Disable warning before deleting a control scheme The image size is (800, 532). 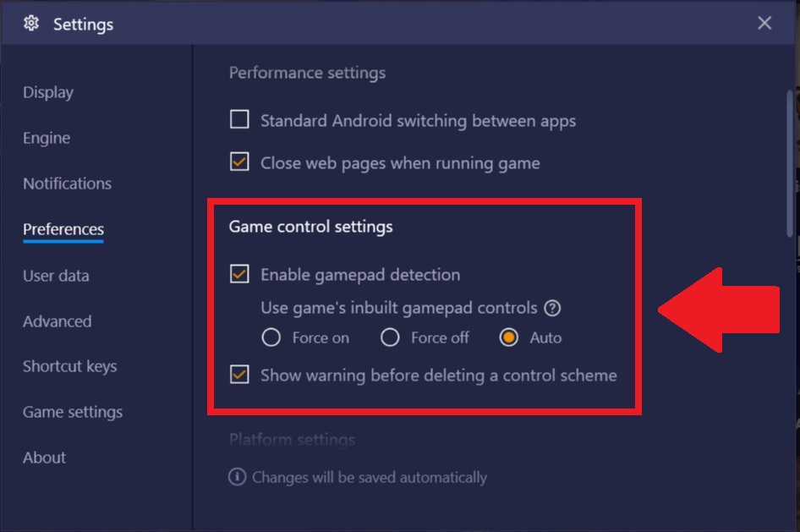[239, 375]
